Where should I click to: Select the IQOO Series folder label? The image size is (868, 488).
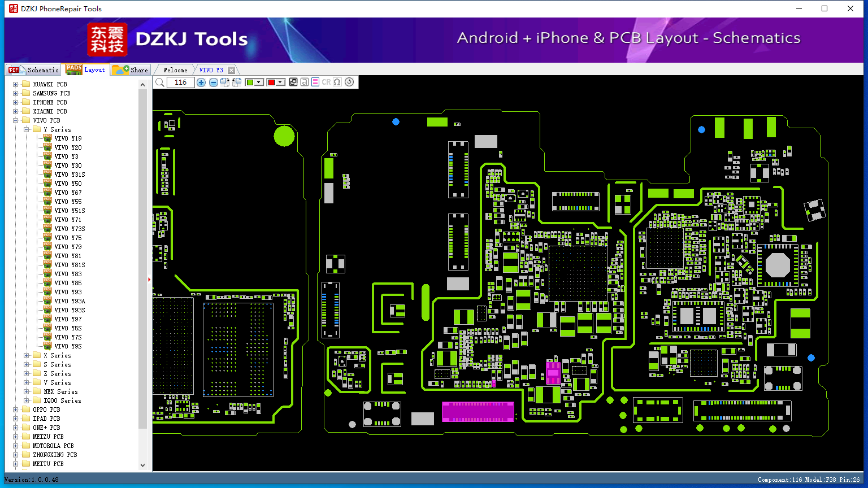tap(62, 400)
